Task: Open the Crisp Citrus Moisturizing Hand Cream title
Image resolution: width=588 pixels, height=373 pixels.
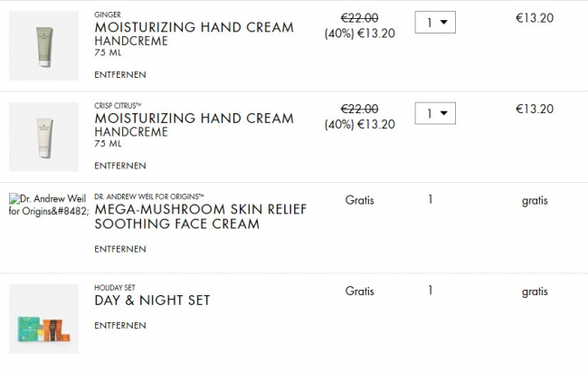Action: (x=194, y=118)
